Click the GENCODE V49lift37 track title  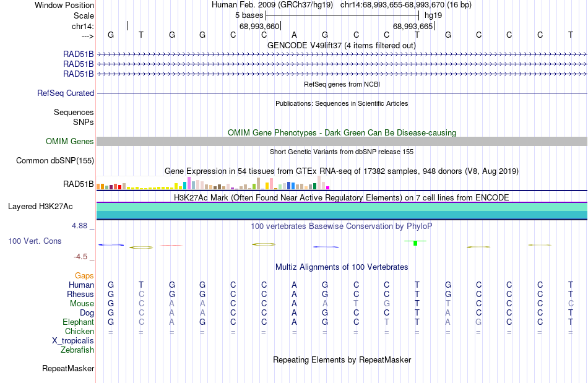click(x=341, y=45)
